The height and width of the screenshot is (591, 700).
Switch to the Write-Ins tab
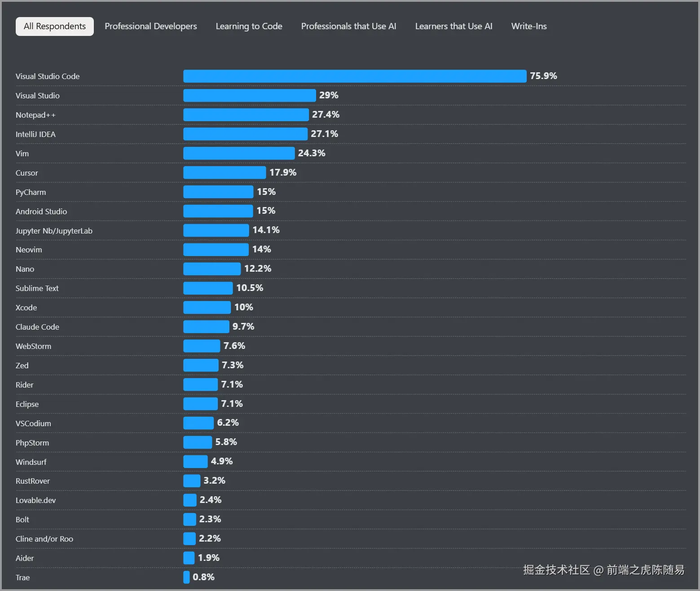click(528, 26)
